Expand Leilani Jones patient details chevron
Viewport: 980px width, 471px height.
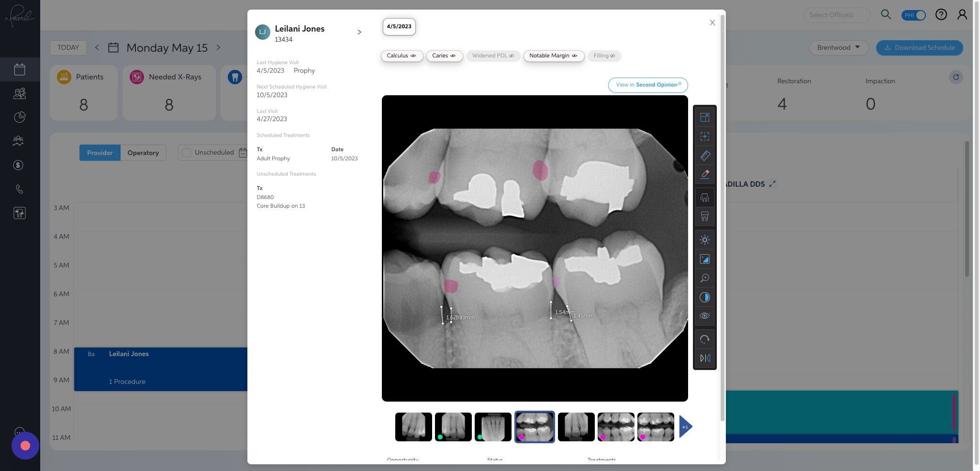click(359, 32)
